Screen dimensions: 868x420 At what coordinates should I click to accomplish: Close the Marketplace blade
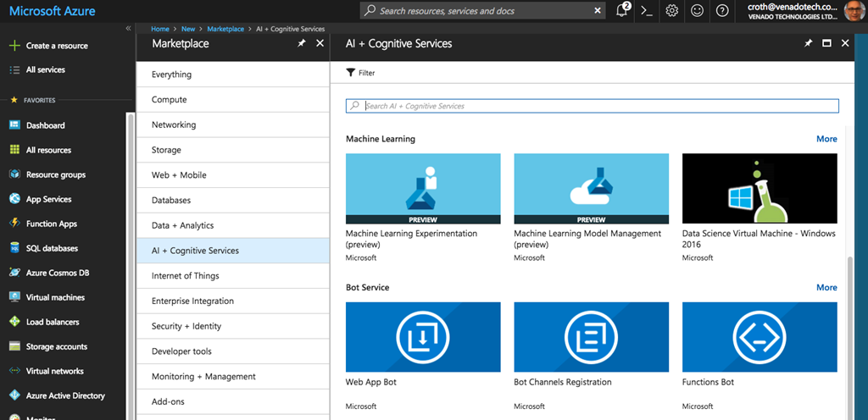tap(320, 44)
